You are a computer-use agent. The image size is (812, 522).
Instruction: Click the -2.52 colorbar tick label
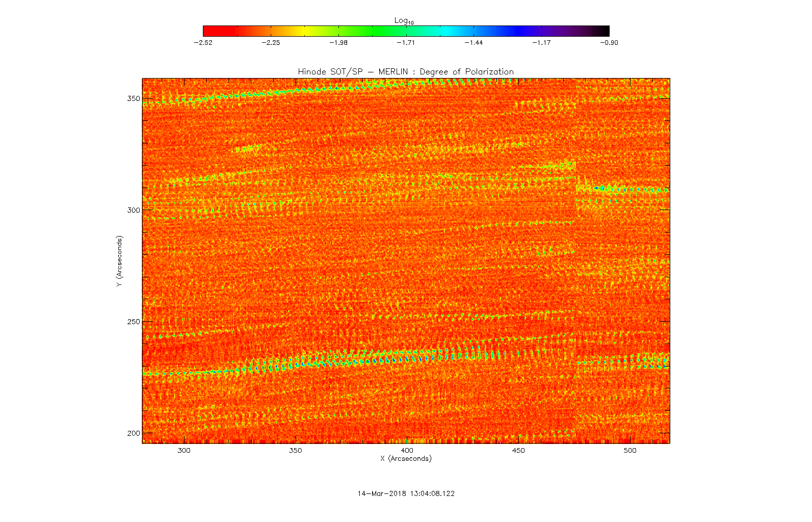203,43
